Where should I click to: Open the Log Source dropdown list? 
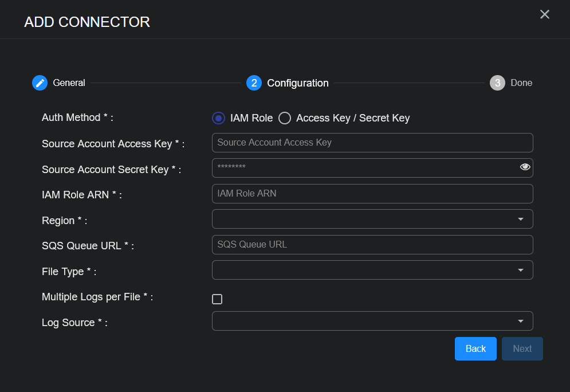click(x=372, y=321)
